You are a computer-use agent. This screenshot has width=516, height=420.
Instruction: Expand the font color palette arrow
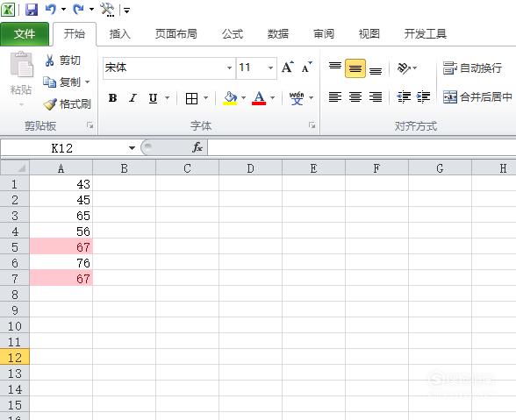coord(272,97)
